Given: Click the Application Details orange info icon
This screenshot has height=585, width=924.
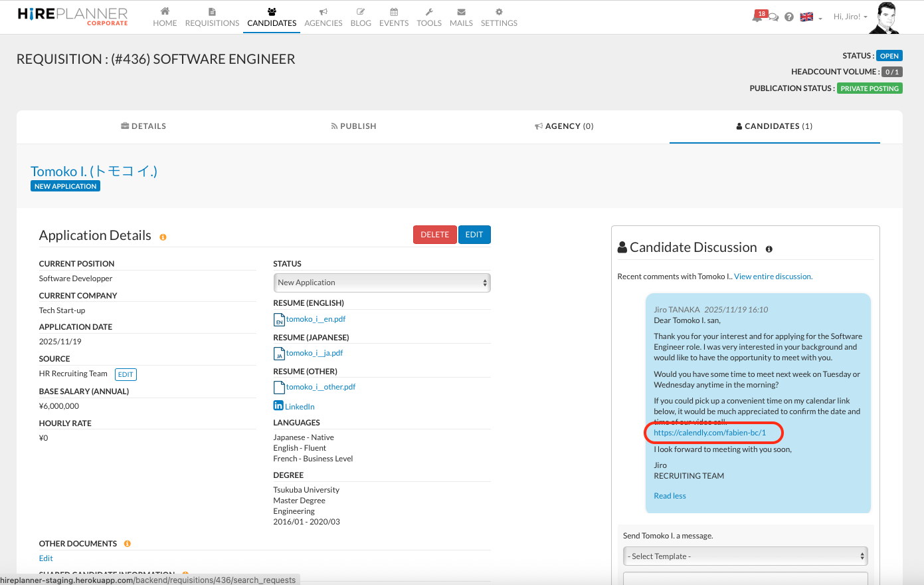Looking at the screenshot, I should tap(163, 237).
